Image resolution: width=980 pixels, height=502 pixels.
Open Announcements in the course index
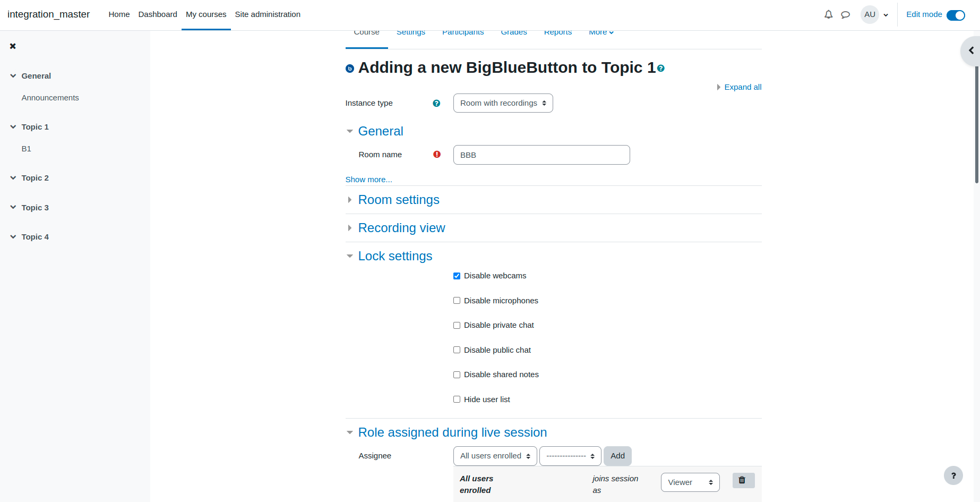click(50, 98)
